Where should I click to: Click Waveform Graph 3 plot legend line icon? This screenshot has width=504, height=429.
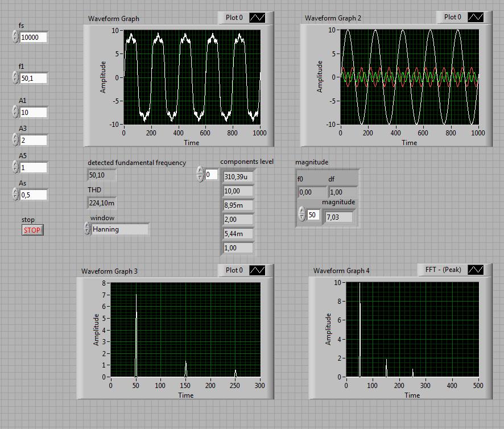pyautogui.click(x=258, y=270)
